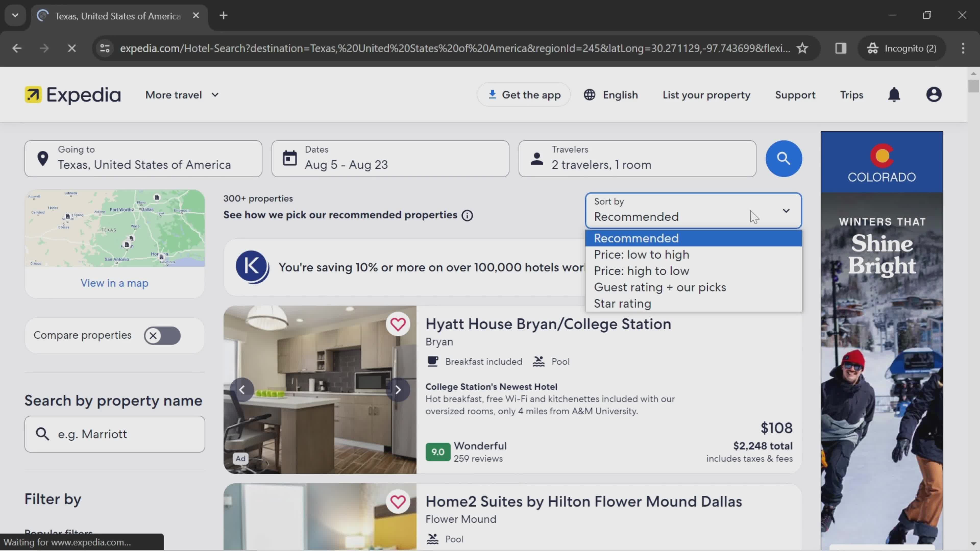Click the Colorado advertisement banner
The image size is (980, 551).
click(x=882, y=340)
